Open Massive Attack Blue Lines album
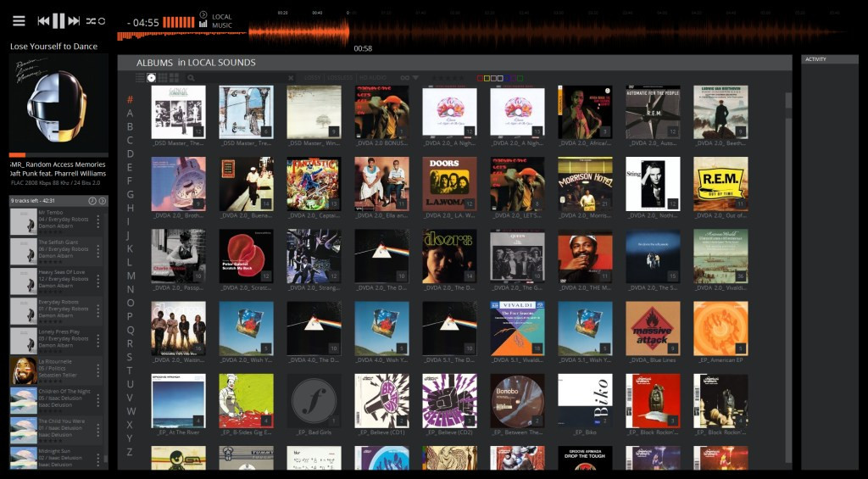Viewport: 868px width, 479px height. pyautogui.click(x=653, y=328)
